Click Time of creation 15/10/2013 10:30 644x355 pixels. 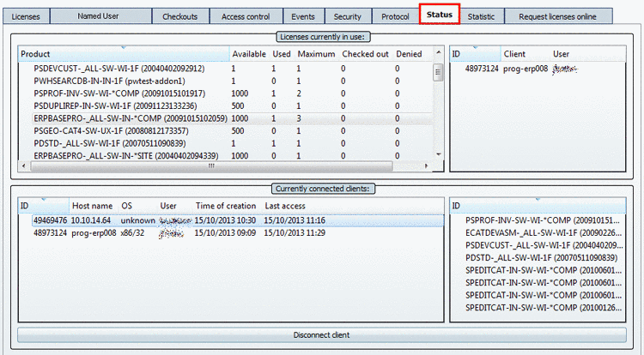225,220
